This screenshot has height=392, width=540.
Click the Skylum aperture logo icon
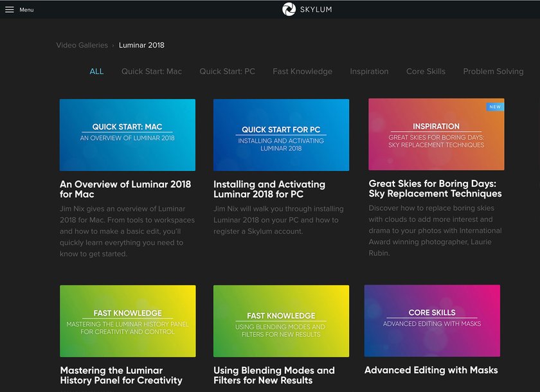(x=289, y=9)
